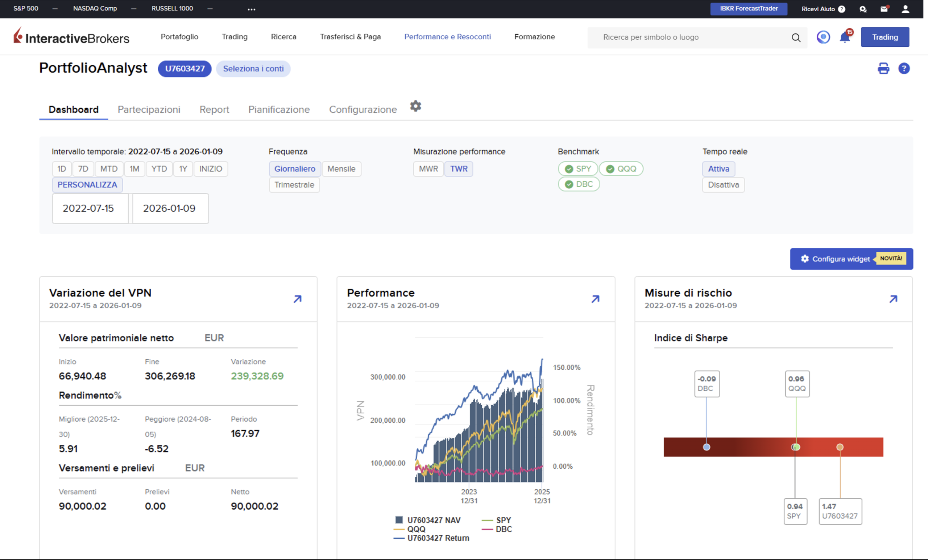Click the print icon
Screen dimensions: 928x560
(883, 68)
